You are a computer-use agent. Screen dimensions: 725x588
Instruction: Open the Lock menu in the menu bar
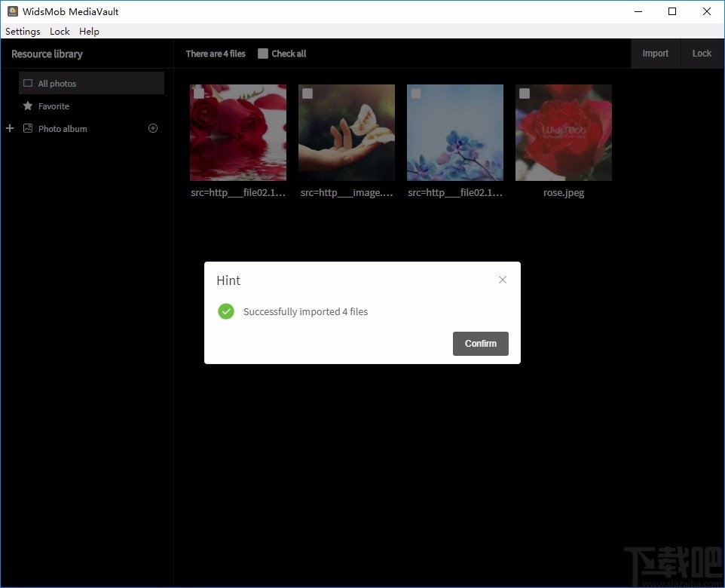(59, 31)
